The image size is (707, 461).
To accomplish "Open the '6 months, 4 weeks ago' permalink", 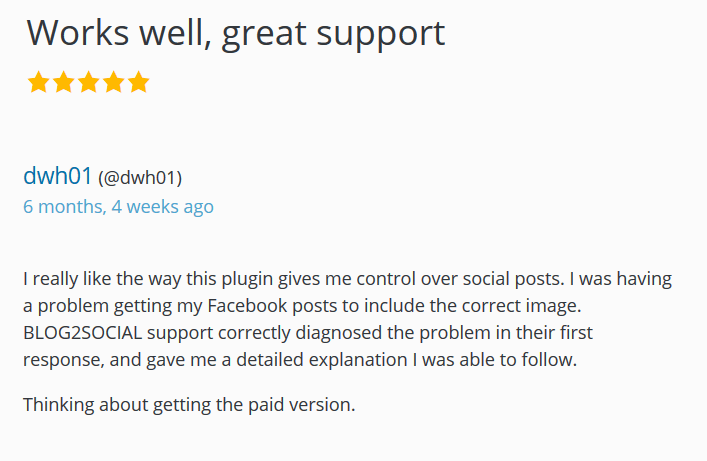I will tap(118, 207).
